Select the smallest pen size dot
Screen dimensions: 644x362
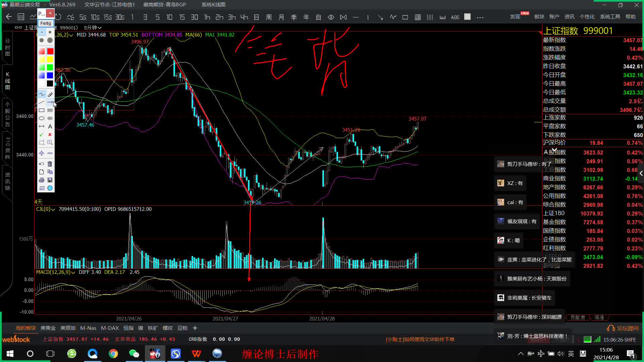tap(42, 32)
